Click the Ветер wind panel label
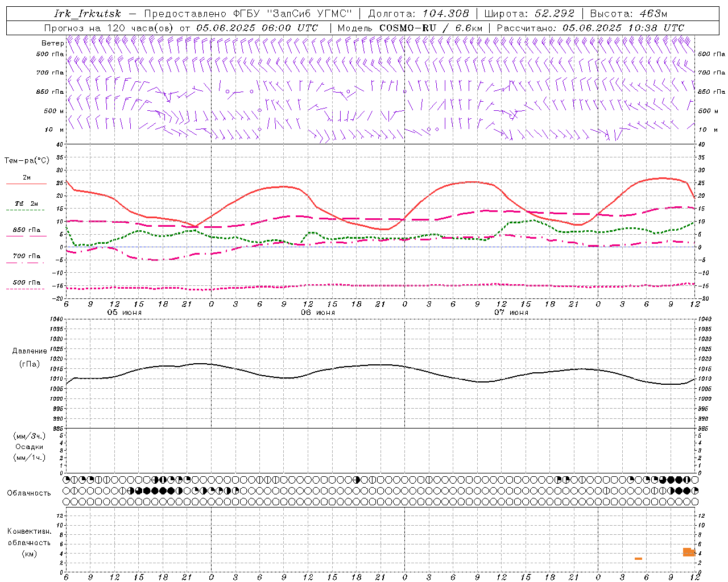Screen dimensions: 728x582 [x=52, y=43]
